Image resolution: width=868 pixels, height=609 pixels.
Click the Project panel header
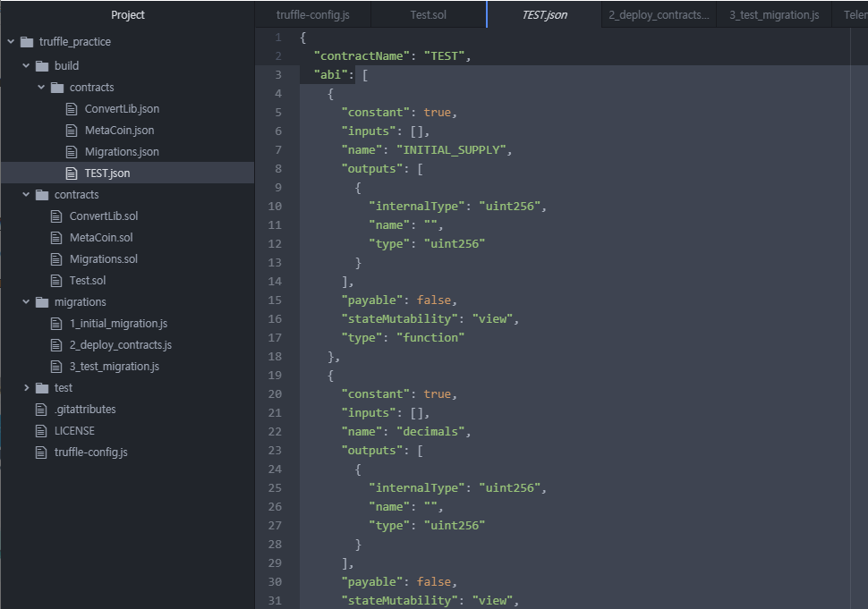coord(128,15)
